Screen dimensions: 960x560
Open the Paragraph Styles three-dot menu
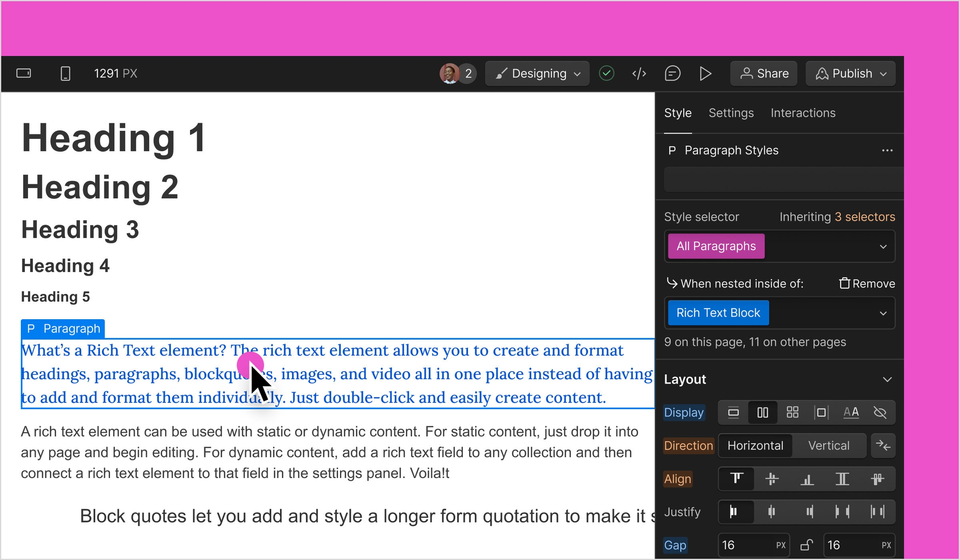coord(887,150)
